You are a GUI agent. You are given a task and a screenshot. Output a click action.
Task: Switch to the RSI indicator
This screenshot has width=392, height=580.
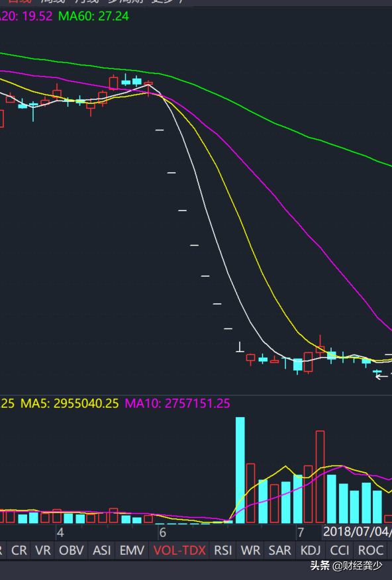(x=222, y=550)
